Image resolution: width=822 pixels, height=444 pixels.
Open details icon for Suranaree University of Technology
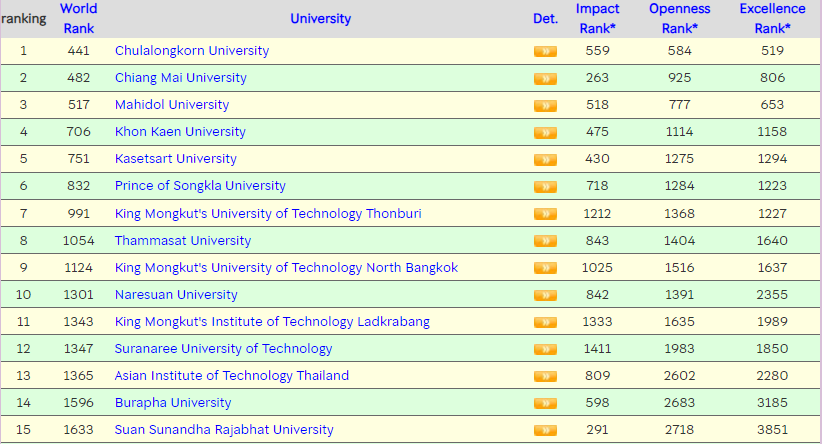(x=545, y=349)
